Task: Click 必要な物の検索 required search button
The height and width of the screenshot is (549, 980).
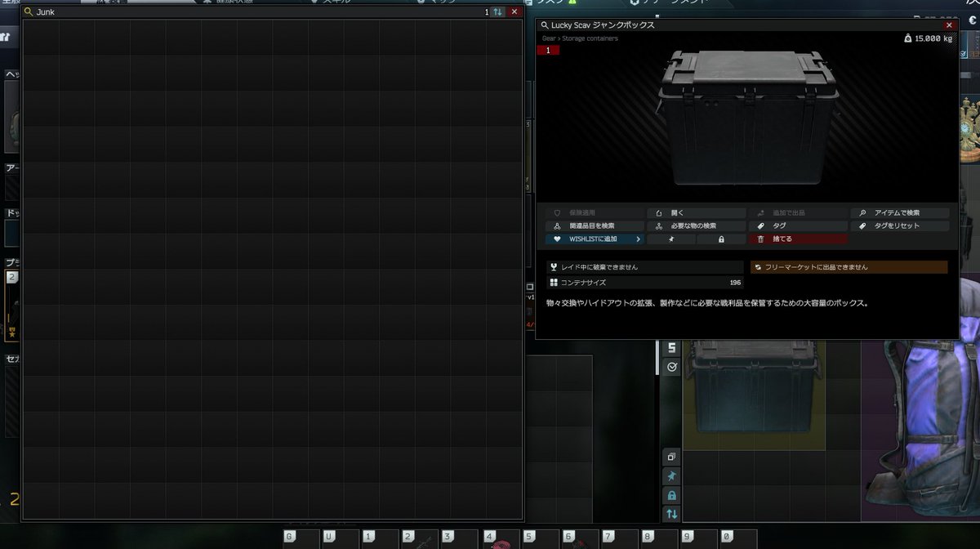Action: coord(695,225)
